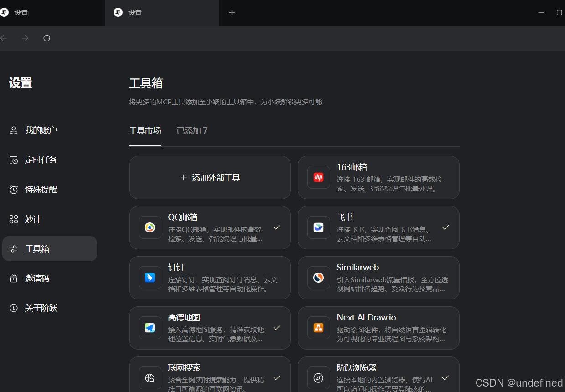The width and height of the screenshot is (565, 392).
Task: Toggle the 联网搜索 added checkmark
Action: 276,378
